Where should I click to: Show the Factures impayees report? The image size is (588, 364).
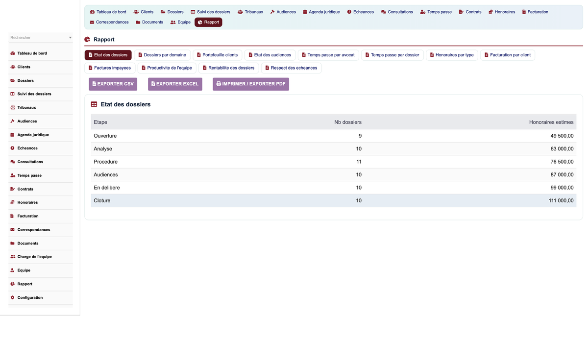coord(110,68)
